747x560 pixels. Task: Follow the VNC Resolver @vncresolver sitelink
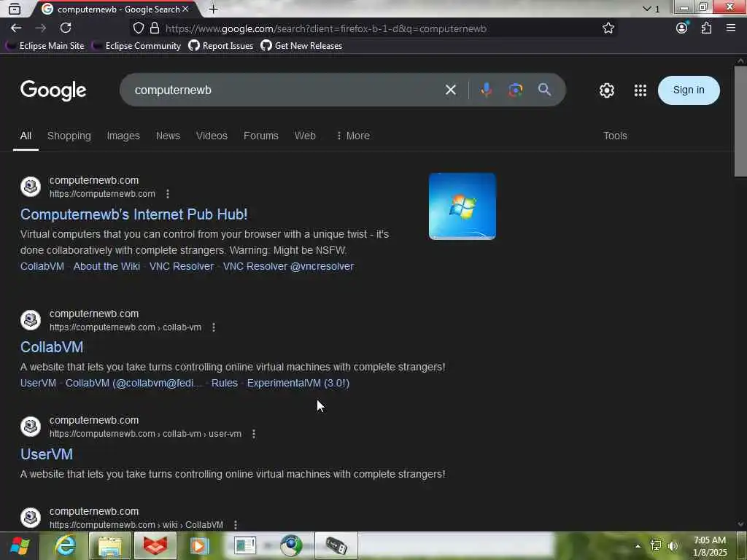(x=288, y=266)
